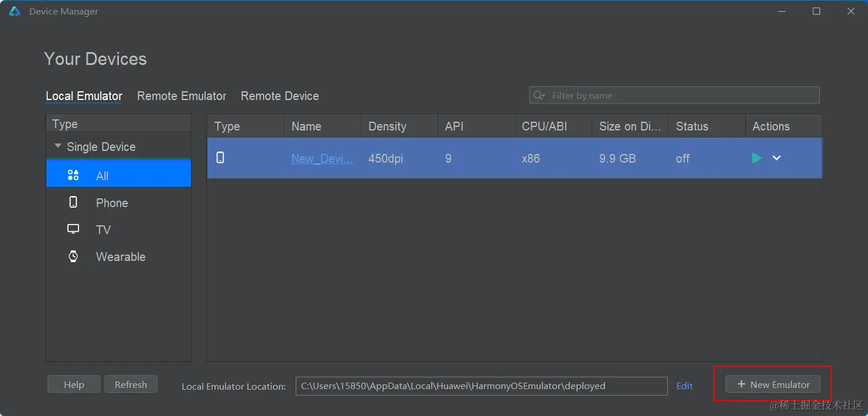Image resolution: width=868 pixels, height=416 pixels.
Task: Open the New_Devi... device name link
Action: [322, 159]
